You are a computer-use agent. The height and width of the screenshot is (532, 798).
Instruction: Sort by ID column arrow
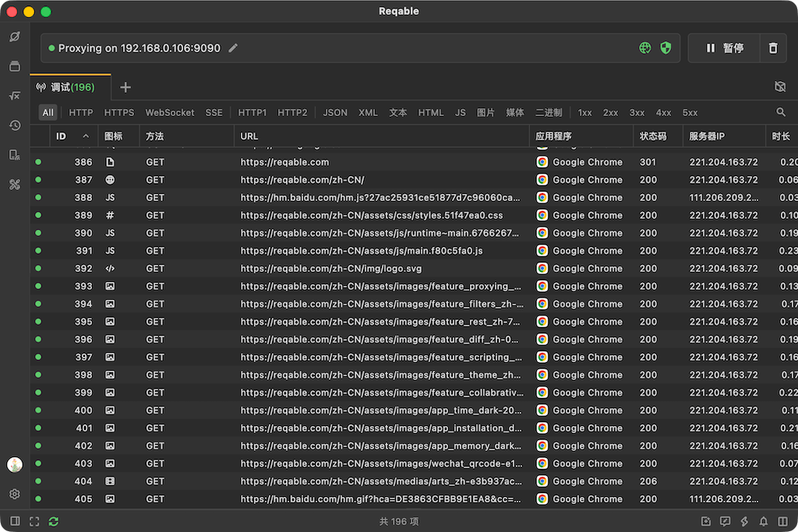click(x=86, y=136)
